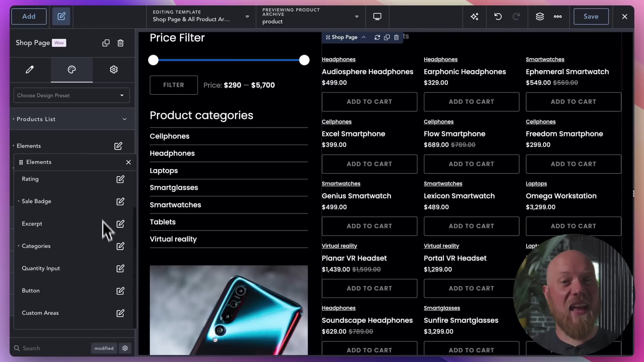Click the FILTER price button
The width and height of the screenshot is (644, 362).
coord(174,85)
